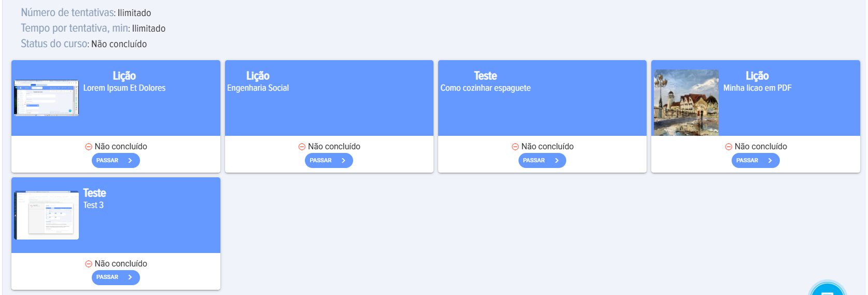Viewport: 868px width, 295px height.
Task: Click the red status icon under Lorem Ipsum
Action: 89,147
